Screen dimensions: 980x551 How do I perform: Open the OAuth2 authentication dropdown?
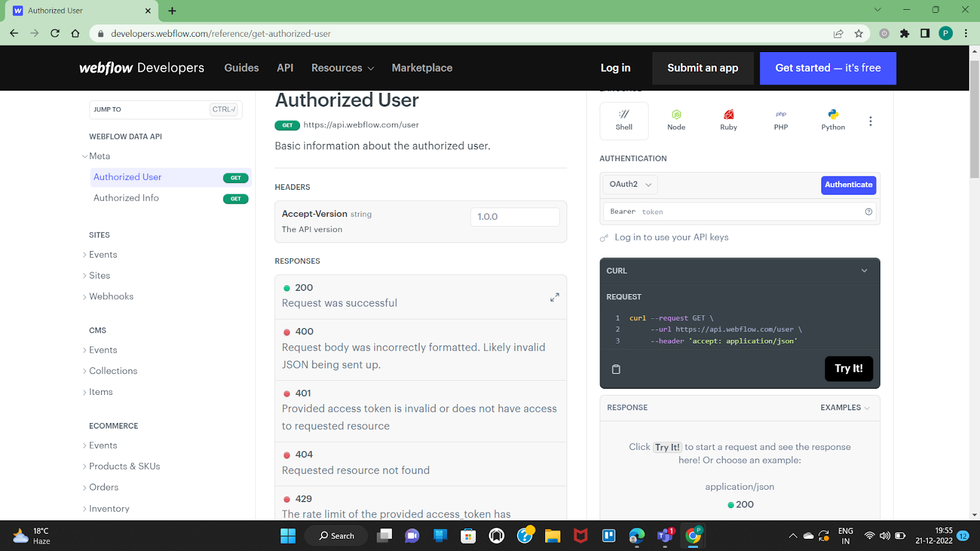click(630, 184)
